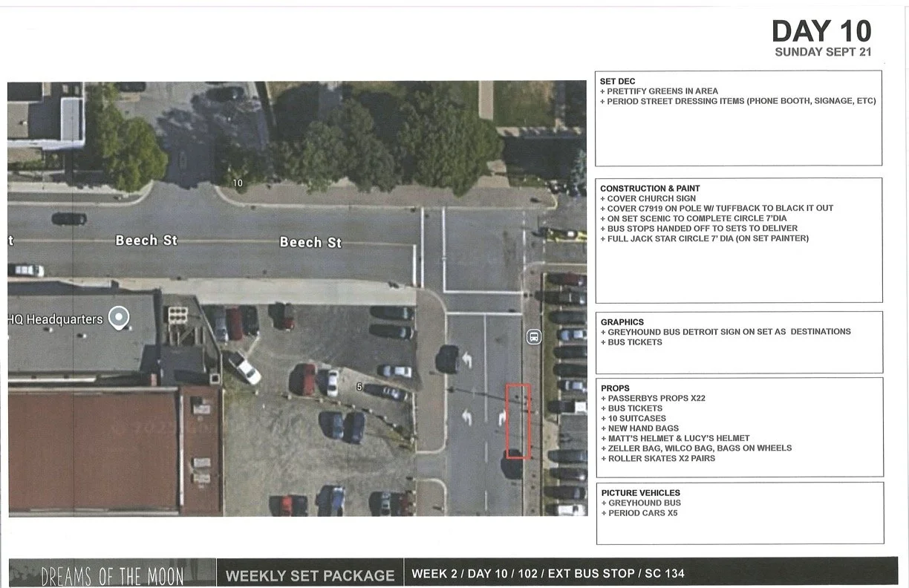Click the PICTURE VEHICLES heading

[x=640, y=493]
